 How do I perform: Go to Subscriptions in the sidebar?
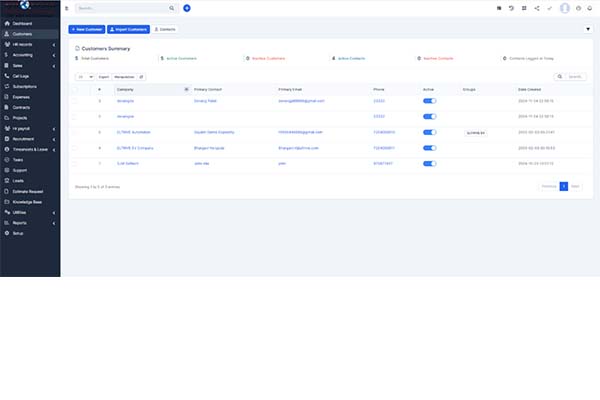click(24, 87)
